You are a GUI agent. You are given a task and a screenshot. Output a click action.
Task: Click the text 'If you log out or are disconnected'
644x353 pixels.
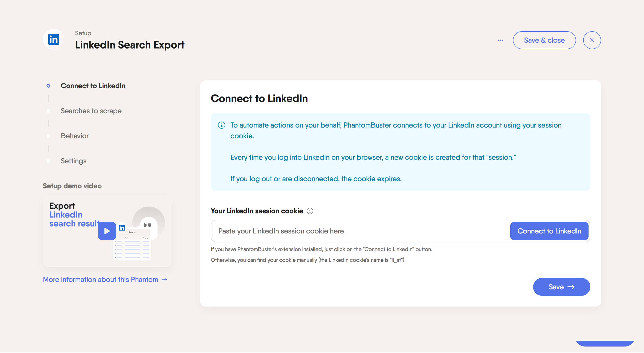(x=285, y=179)
